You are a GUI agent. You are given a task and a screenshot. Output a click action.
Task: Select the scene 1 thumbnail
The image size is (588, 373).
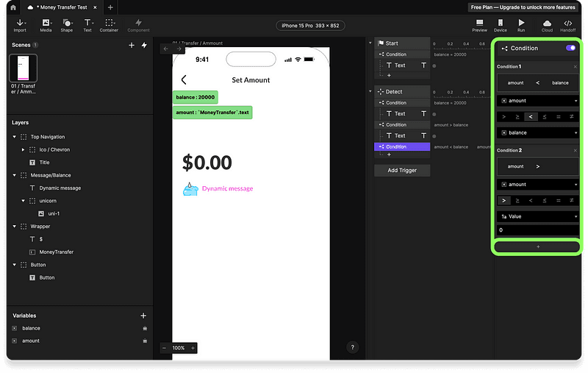pyautogui.click(x=24, y=68)
